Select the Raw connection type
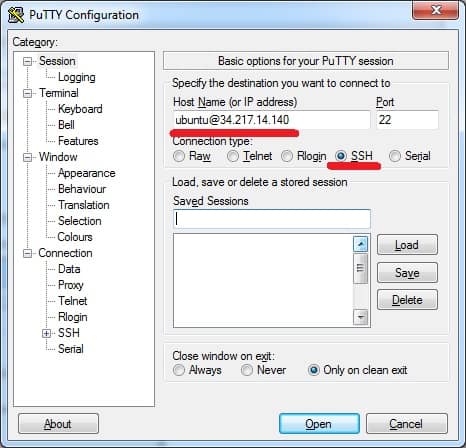This screenshot has width=466, height=448. [179, 156]
